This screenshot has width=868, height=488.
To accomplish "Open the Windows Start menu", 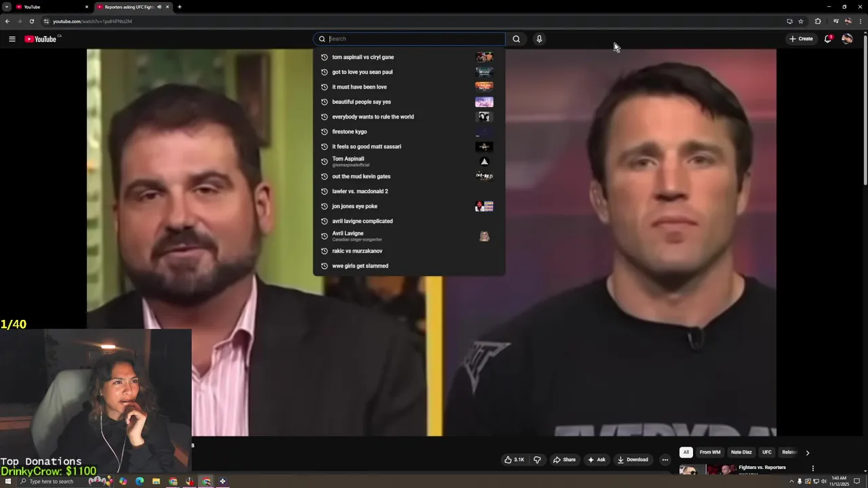I will [7, 481].
